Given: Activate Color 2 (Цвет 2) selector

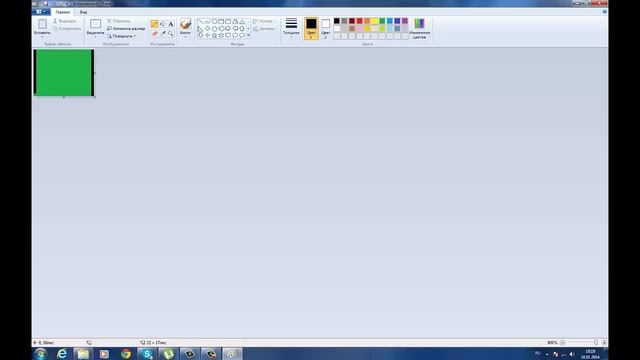Looking at the screenshot, I should click(x=325, y=28).
